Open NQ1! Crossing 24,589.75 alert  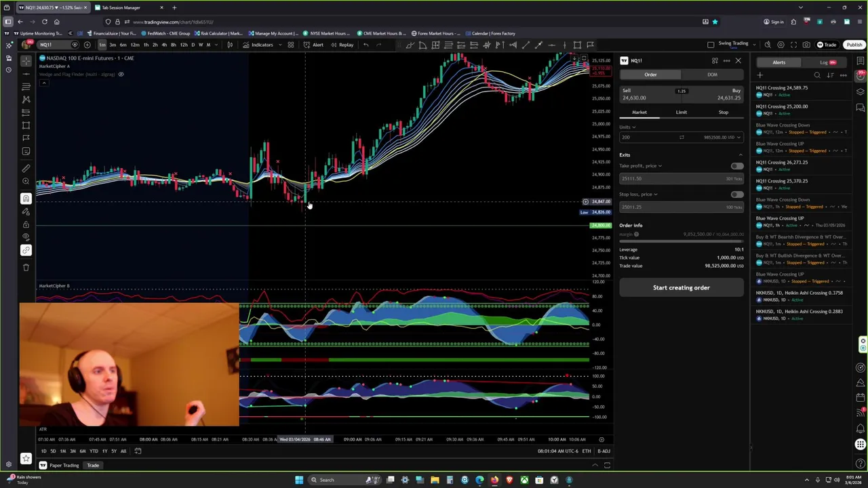tap(801, 91)
